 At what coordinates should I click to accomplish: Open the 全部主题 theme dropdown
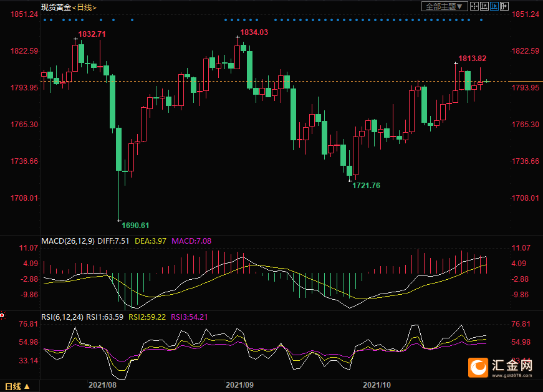[x=444, y=6]
